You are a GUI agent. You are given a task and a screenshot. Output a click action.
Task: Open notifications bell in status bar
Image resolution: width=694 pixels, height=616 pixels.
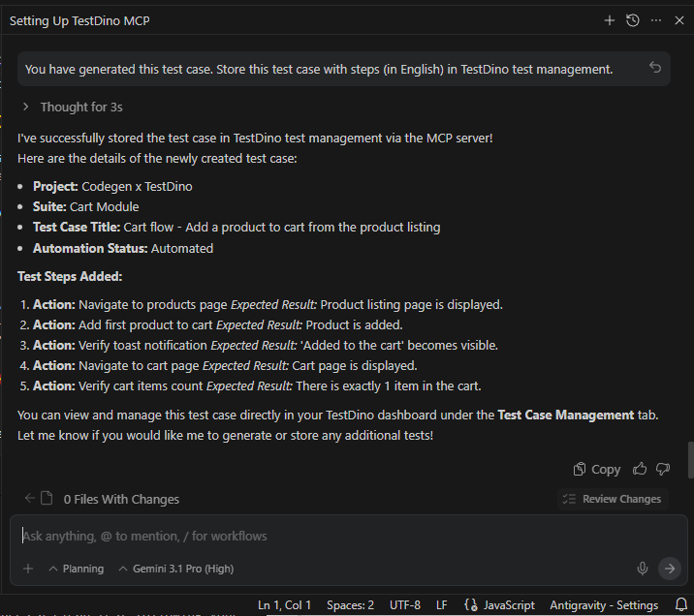click(x=680, y=605)
